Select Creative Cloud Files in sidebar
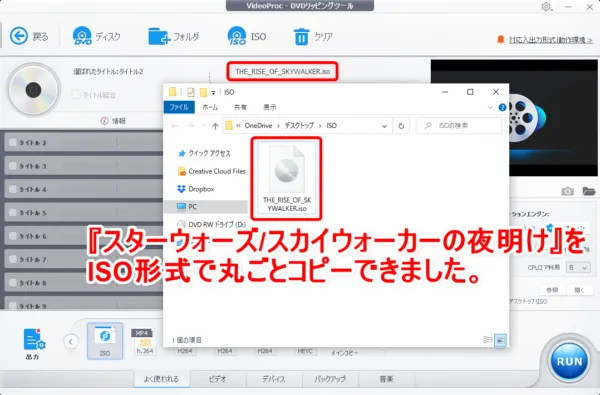Viewport: 600px width, 395px height. pos(212,171)
